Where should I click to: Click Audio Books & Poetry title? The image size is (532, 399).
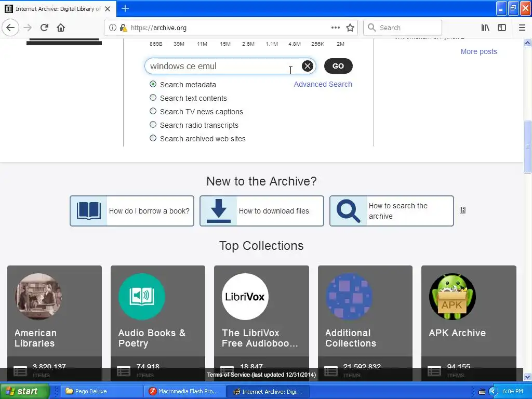[x=152, y=338]
